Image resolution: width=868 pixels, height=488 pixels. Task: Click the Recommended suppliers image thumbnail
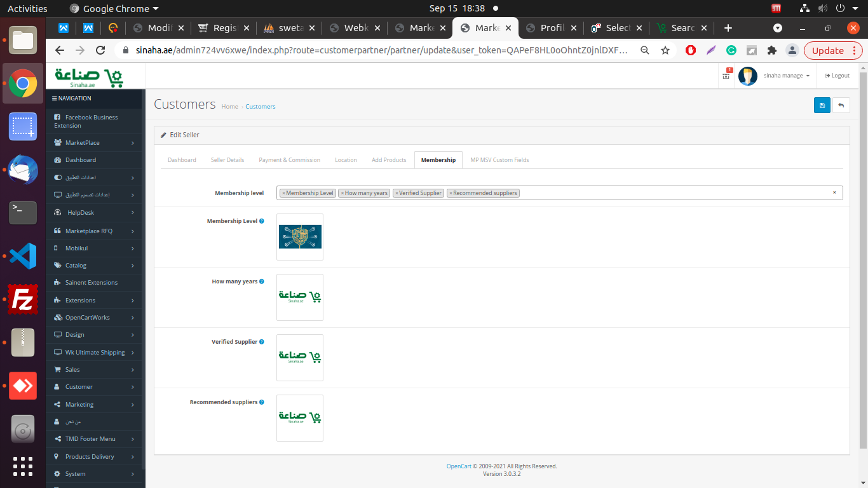(x=300, y=418)
